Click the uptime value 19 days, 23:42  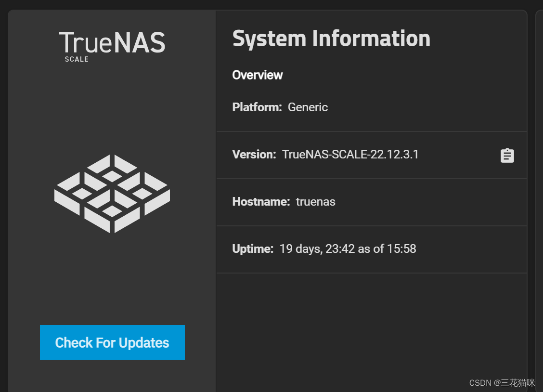(x=317, y=249)
